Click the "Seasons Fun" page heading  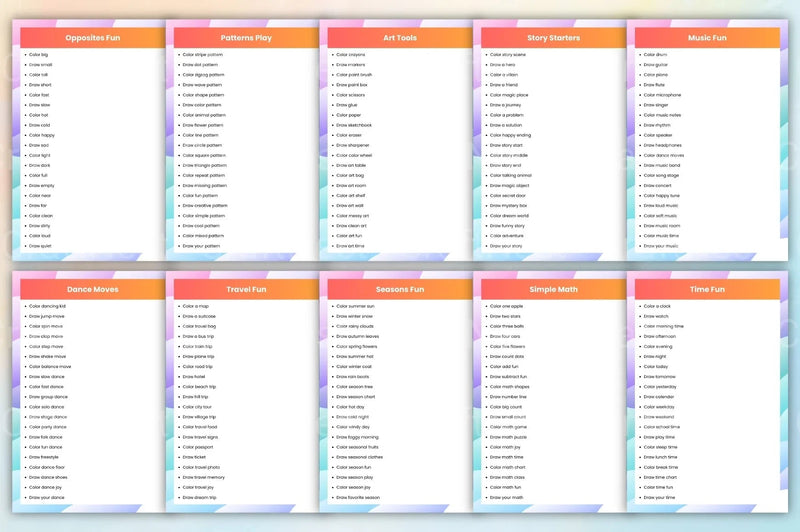point(399,289)
